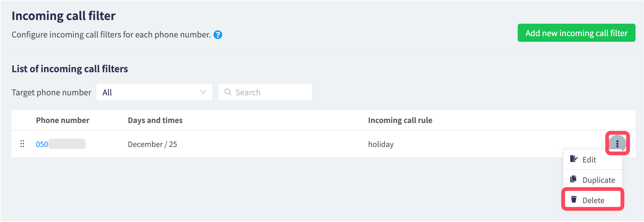
Task: Select the holiday rule cell
Action: 381,144
